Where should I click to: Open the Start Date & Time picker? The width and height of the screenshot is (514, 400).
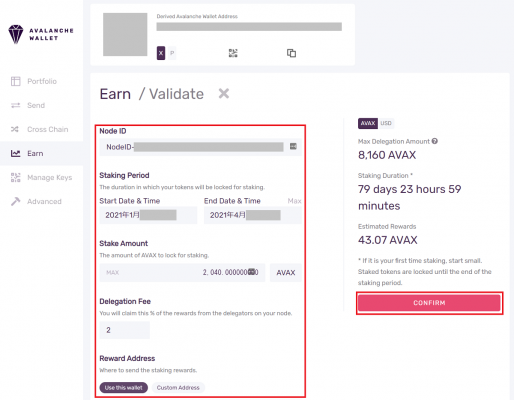(148, 215)
